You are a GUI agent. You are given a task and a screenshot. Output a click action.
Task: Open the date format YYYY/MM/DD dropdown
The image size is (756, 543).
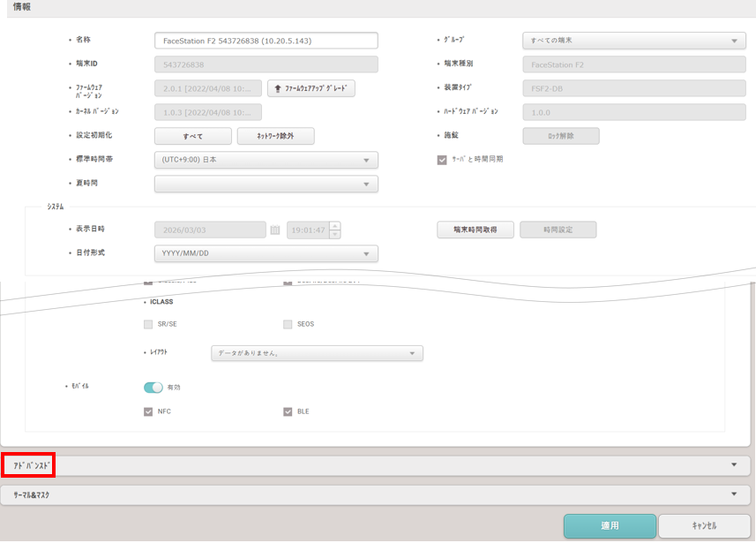(266, 254)
